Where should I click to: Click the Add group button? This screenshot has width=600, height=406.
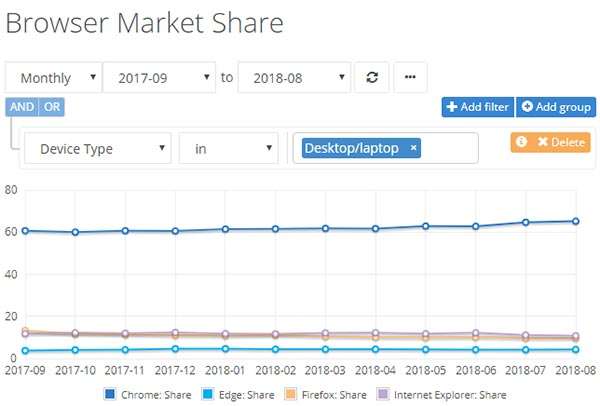tap(555, 107)
